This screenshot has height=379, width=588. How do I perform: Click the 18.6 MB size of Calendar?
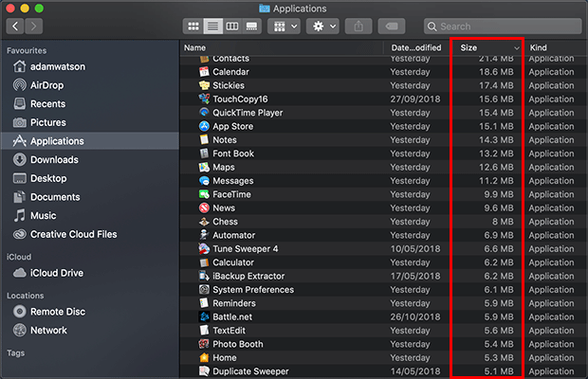pos(496,72)
